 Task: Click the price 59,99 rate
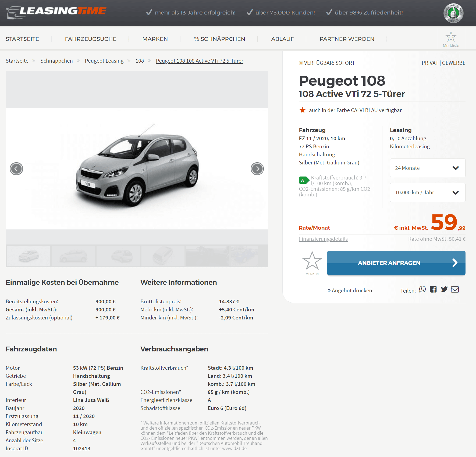click(x=448, y=222)
